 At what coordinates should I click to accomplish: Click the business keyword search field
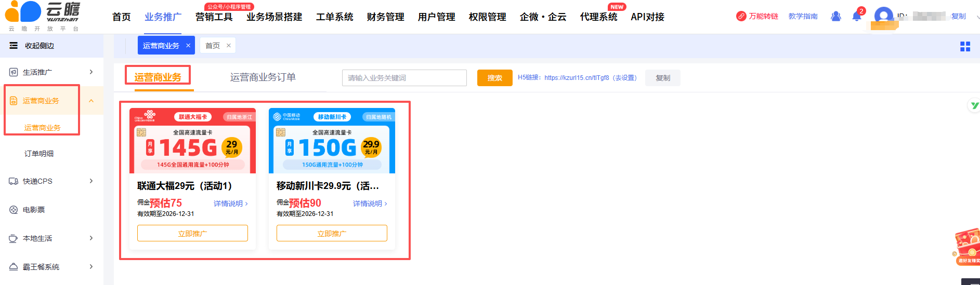[404, 78]
